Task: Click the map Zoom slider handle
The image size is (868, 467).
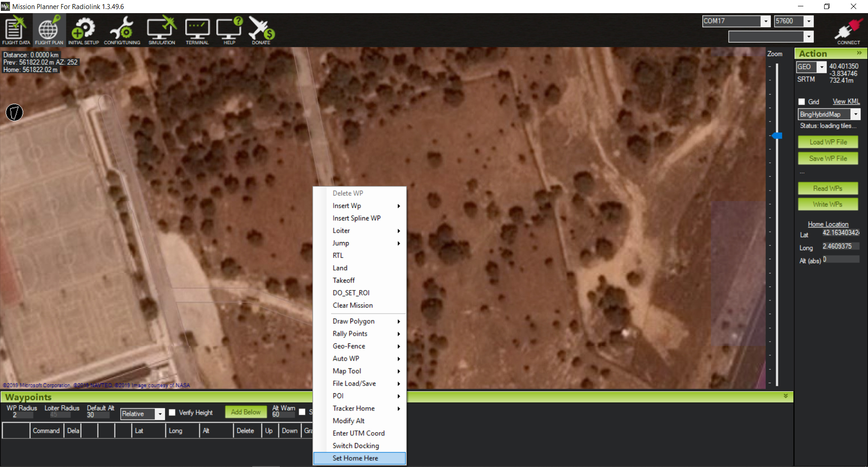Action: point(777,136)
